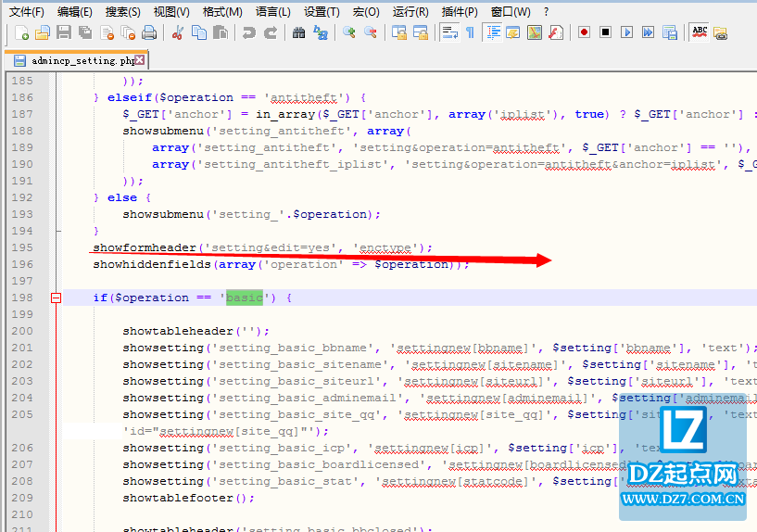Copy selection using toolbar icon
757x532 pixels.
(x=199, y=32)
